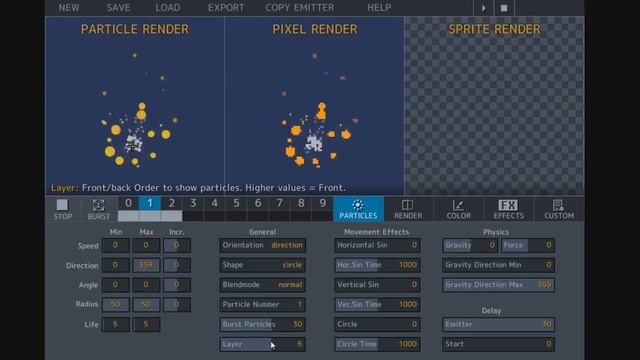Click the Radius Max field
The image size is (640, 360).
(x=146, y=304)
